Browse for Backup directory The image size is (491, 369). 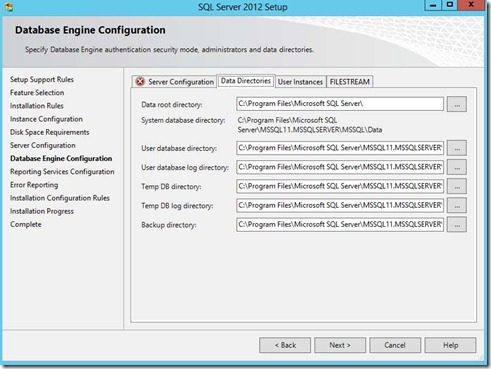click(457, 225)
